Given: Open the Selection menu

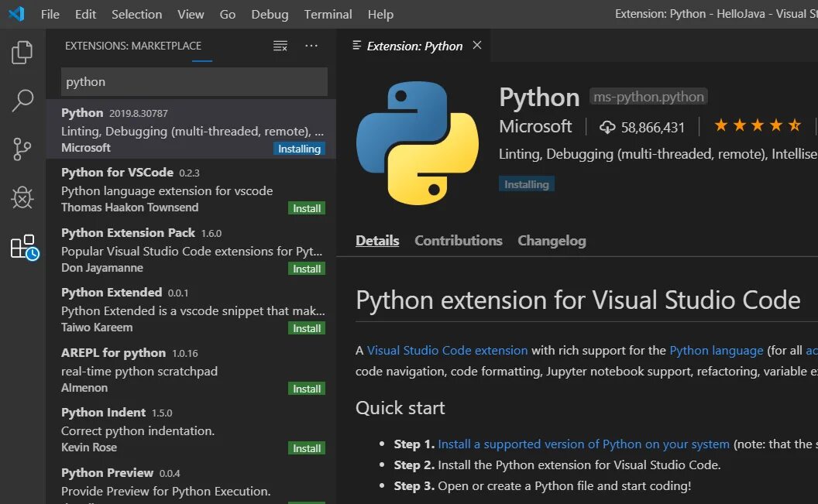Looking at the screenshot, I should pyautogui.click(x=137, y=14).
